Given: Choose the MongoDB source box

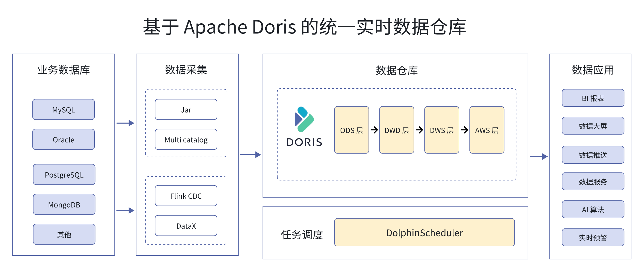Looking at the screenshot, I should click(x=64, y=204).
